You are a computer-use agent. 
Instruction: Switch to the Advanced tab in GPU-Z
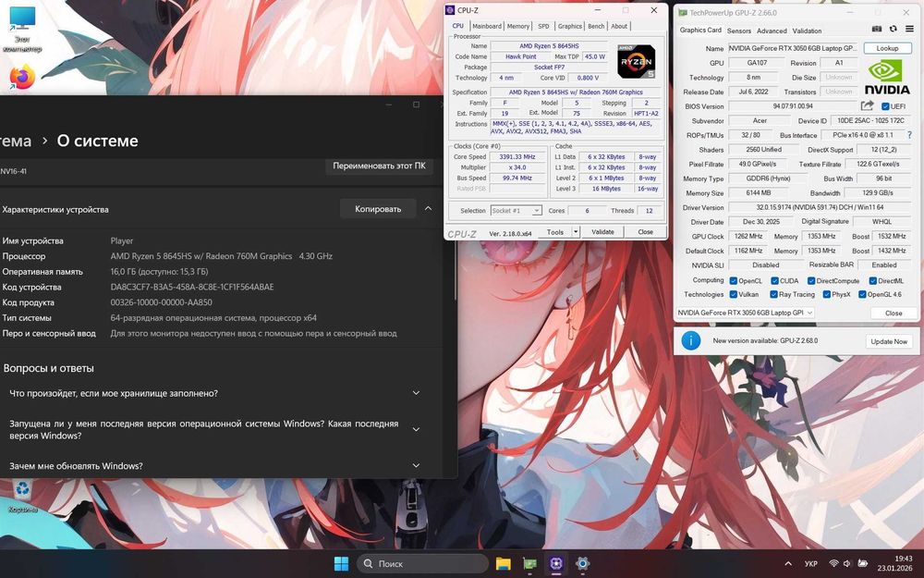tap(772, 31)
